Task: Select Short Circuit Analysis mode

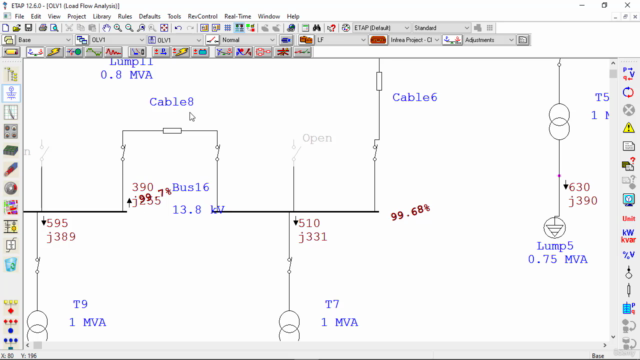Action: (x=54, y=52)
